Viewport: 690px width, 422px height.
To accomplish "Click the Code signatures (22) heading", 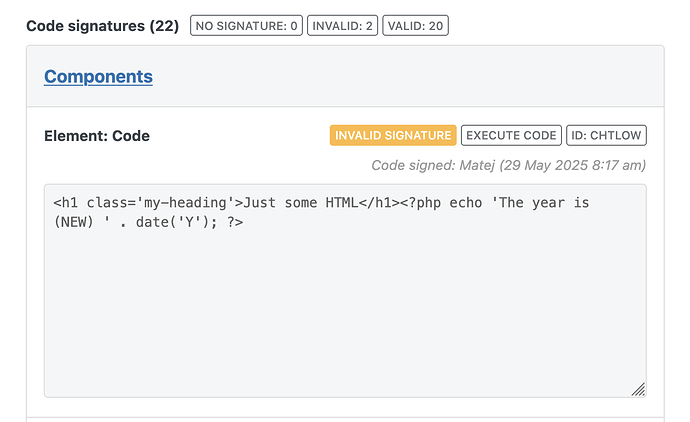I will (x=103, y=26).
